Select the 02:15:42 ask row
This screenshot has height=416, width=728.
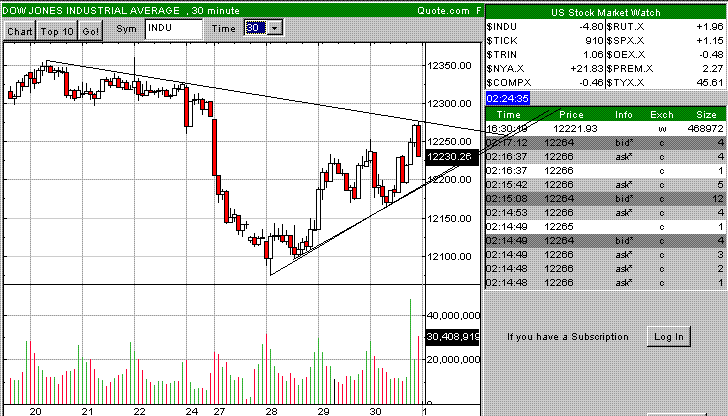[605, 185]
